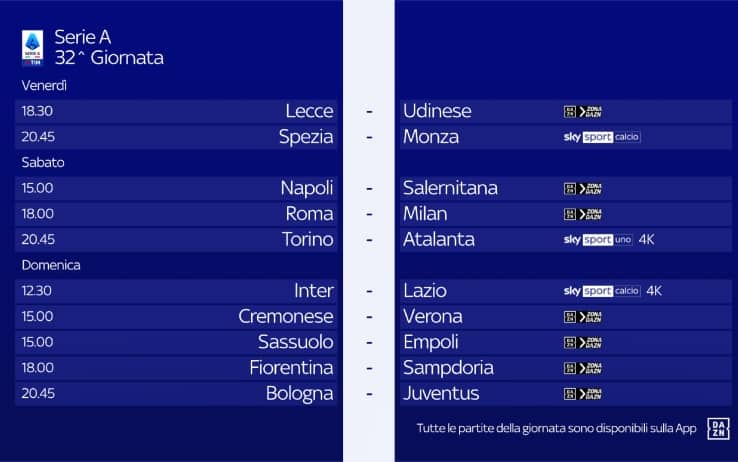Click Sky Sport Calcio logo for Spezia-Monza
The height and width of the screenshot is (462, 738).
point(601,137)
